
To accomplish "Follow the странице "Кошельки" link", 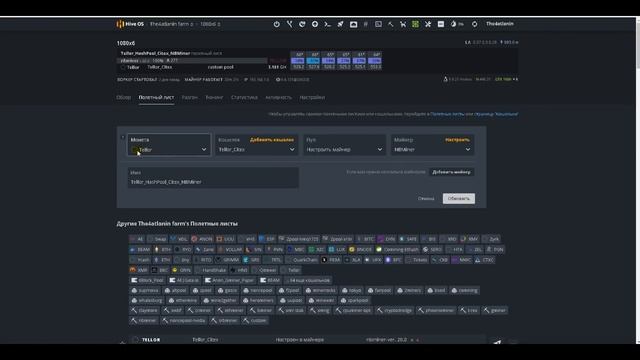I will (x=496, y=114).
